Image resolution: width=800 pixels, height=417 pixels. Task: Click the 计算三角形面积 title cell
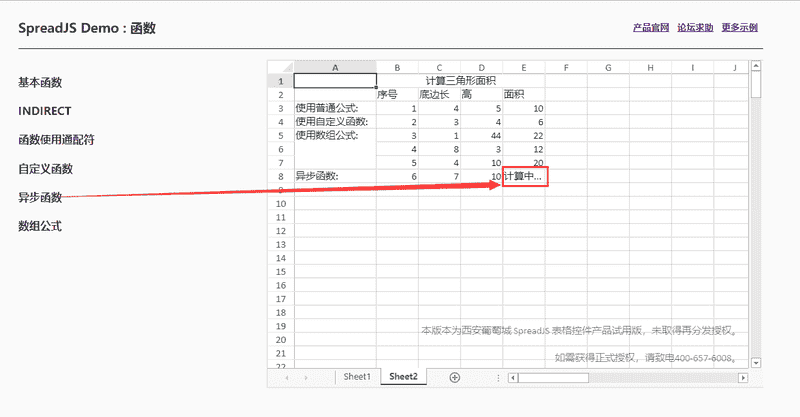click(x=461, y=81)
